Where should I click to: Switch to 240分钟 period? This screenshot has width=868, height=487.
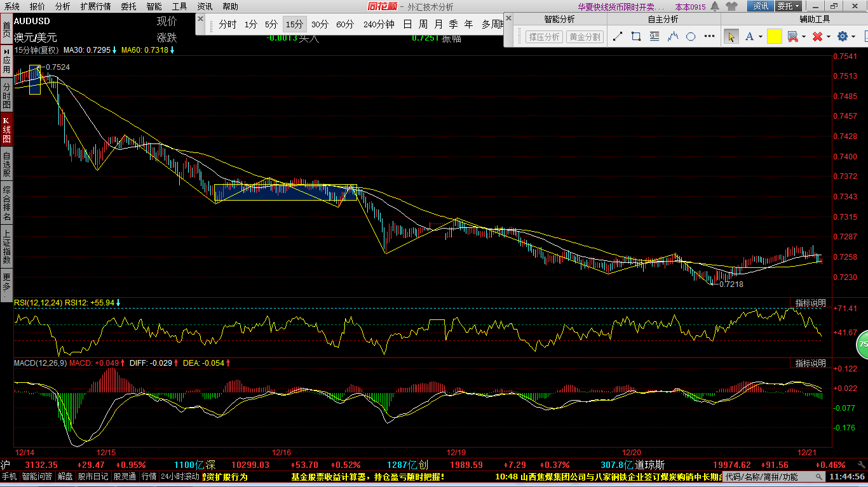pyautogui.click(x=379, y=25)
